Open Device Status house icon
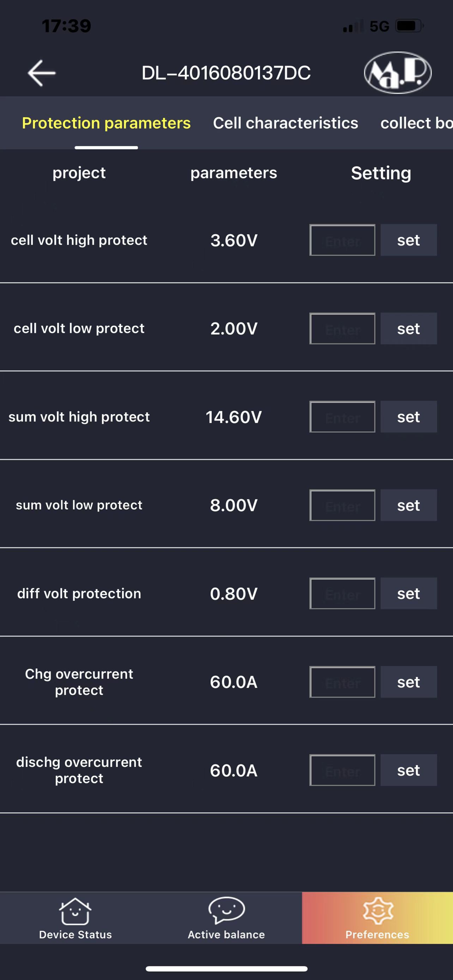This screenshot has height=980, width=453. tap(75, 911)
